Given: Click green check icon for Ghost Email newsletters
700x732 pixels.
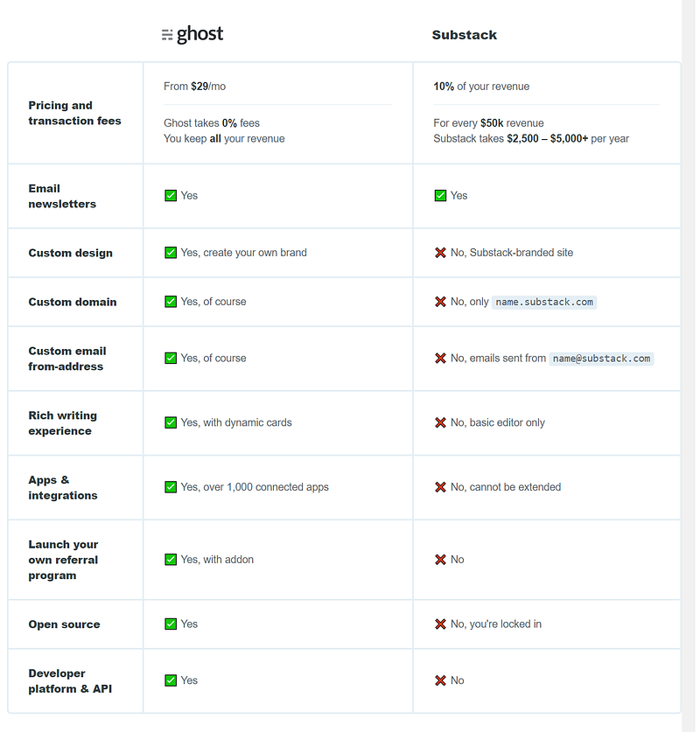Looking at the screenshot, I should pos(171,196).
